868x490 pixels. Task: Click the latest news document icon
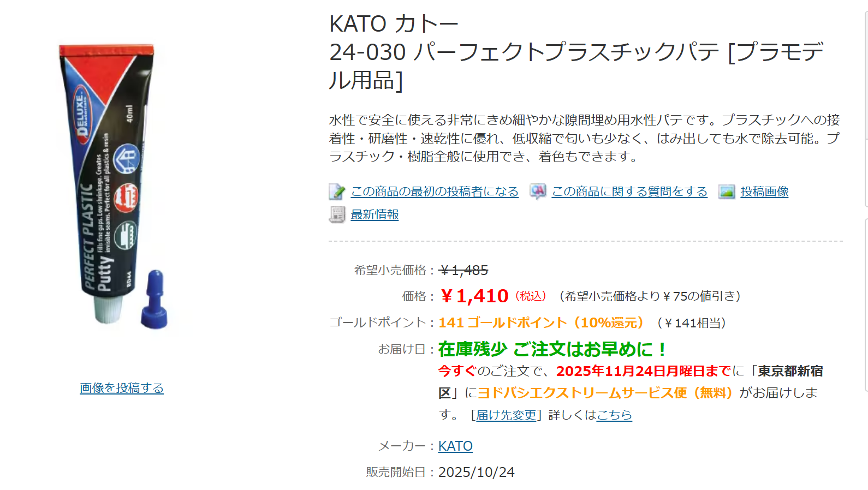(x=337, y=215)
